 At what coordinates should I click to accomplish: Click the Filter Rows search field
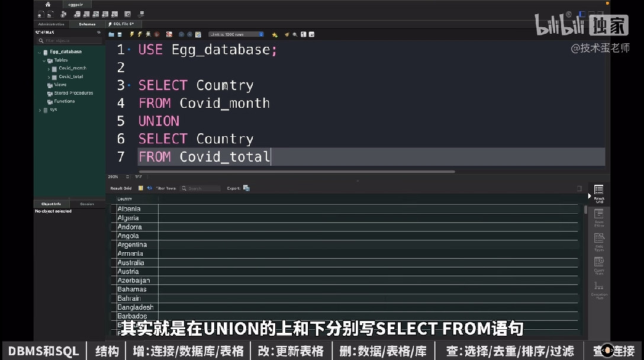tap(201, 188)
